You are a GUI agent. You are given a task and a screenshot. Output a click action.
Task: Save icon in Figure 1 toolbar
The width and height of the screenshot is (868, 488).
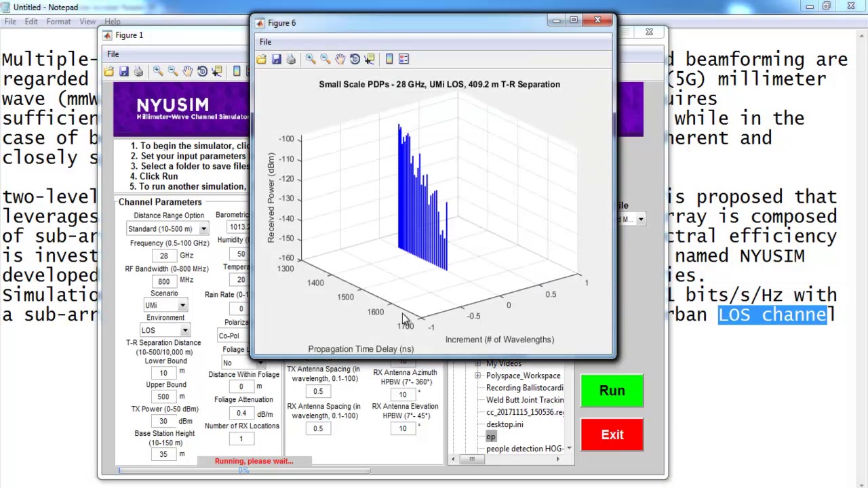click(123, 71)
